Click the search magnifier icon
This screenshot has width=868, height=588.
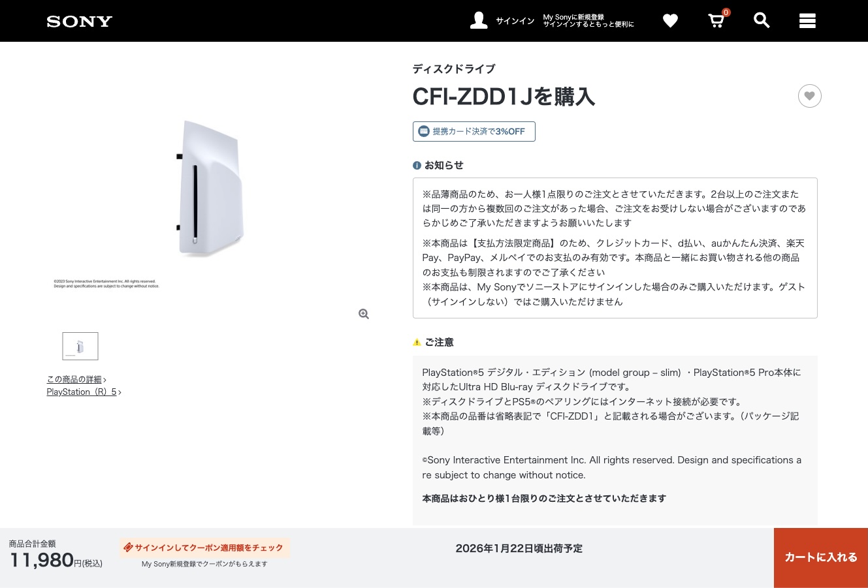pyautogui.click(x=762, y=20)
